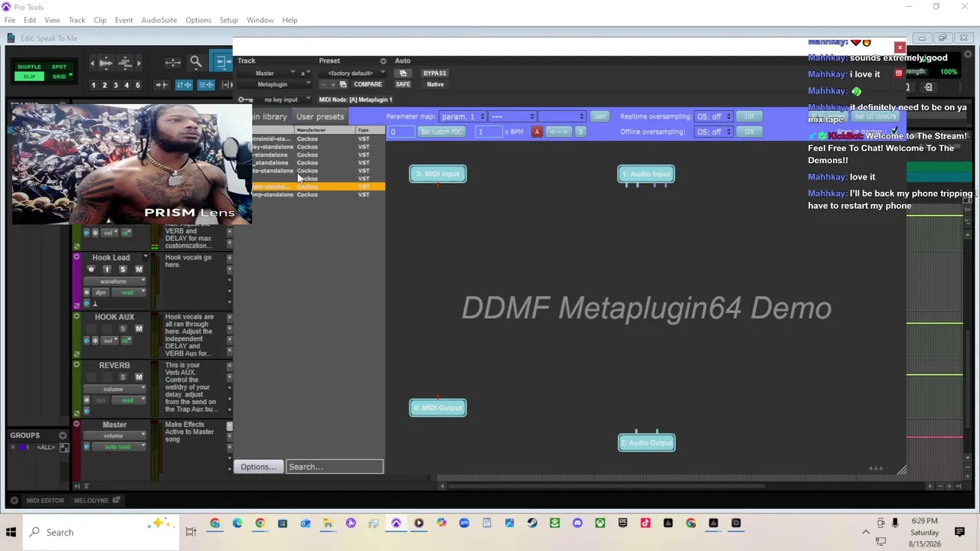Open the Windows Start menu

(11, 532)
